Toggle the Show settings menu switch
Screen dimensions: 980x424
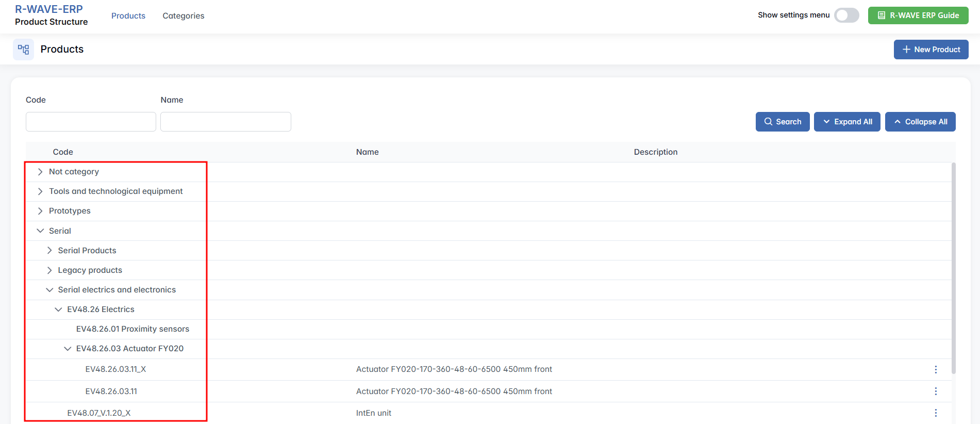(846, 15)
